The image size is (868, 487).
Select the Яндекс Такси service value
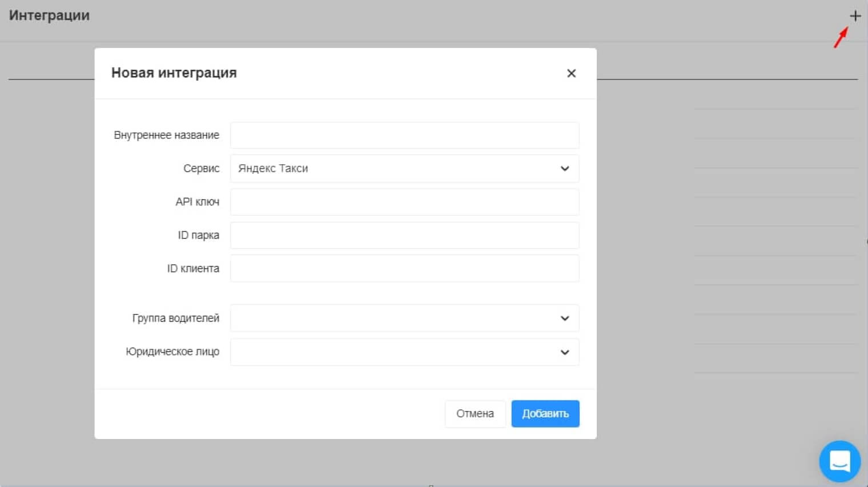[x=273, y=169]
